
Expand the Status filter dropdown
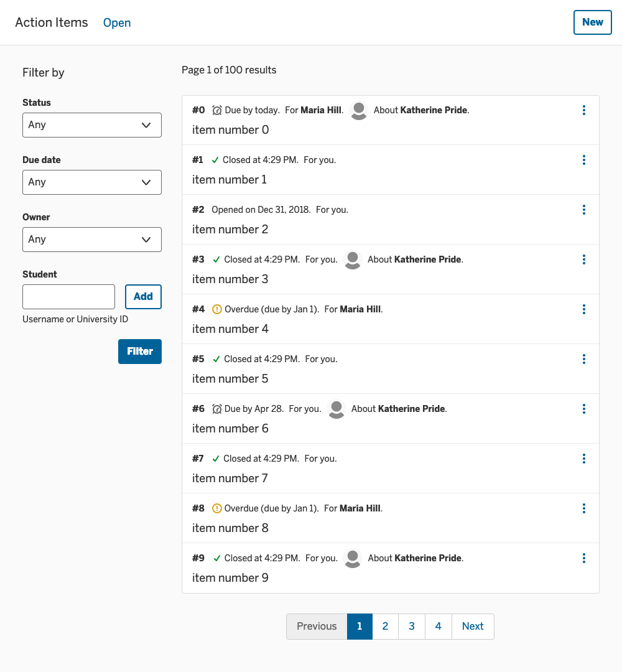click(92, 125)
